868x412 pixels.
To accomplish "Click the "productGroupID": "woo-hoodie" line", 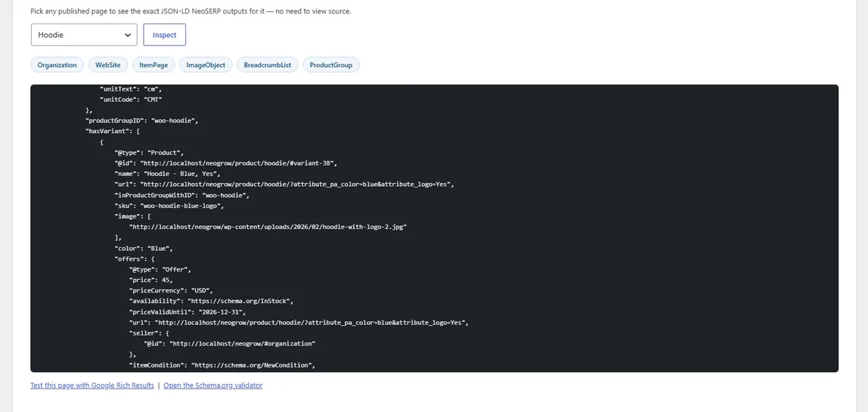I will [141, 121].
